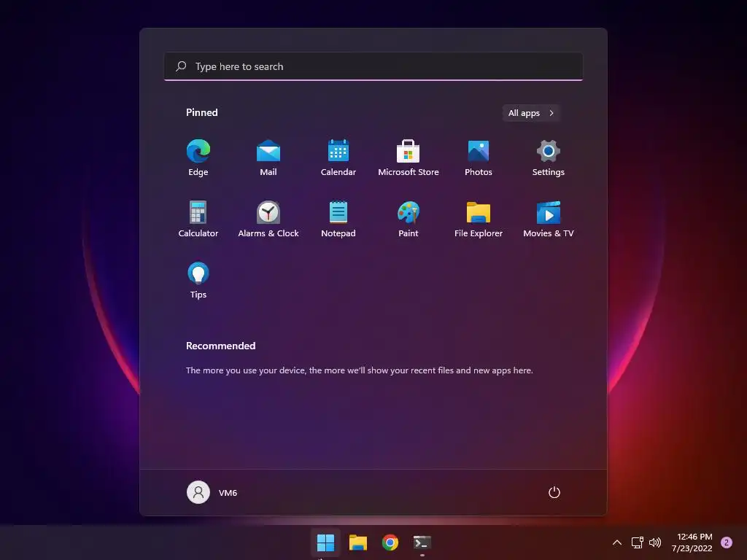
Task: Focus the Type here to search box
Action: pos(373,66)
